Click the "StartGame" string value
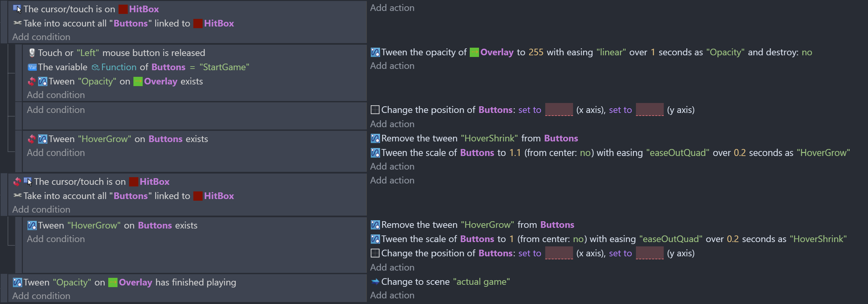868x304 pixels. (224, 67)
